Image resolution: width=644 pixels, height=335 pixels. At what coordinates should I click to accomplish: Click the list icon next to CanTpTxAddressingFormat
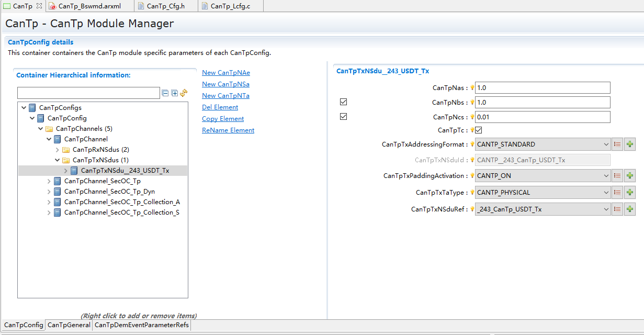pos(617,144)
